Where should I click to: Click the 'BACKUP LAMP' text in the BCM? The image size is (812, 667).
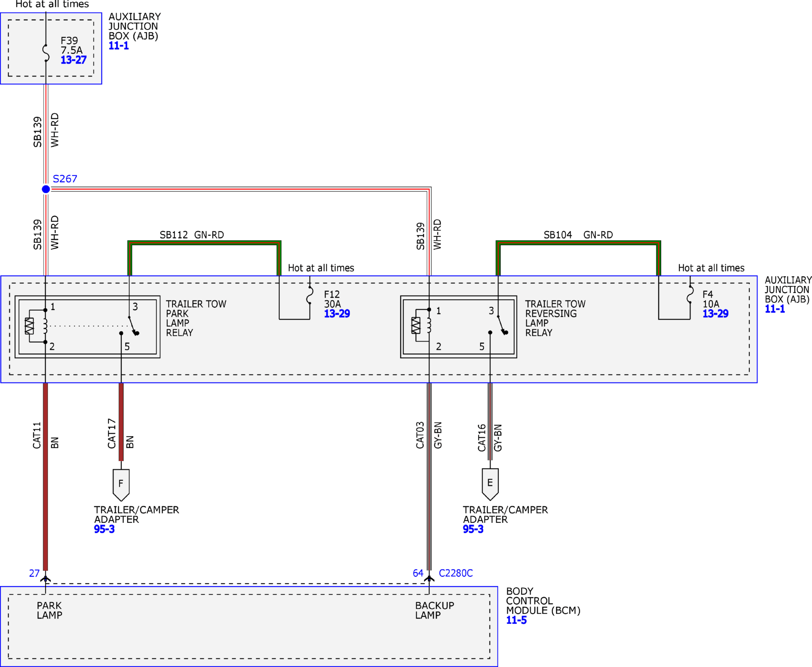pos(435,611)
